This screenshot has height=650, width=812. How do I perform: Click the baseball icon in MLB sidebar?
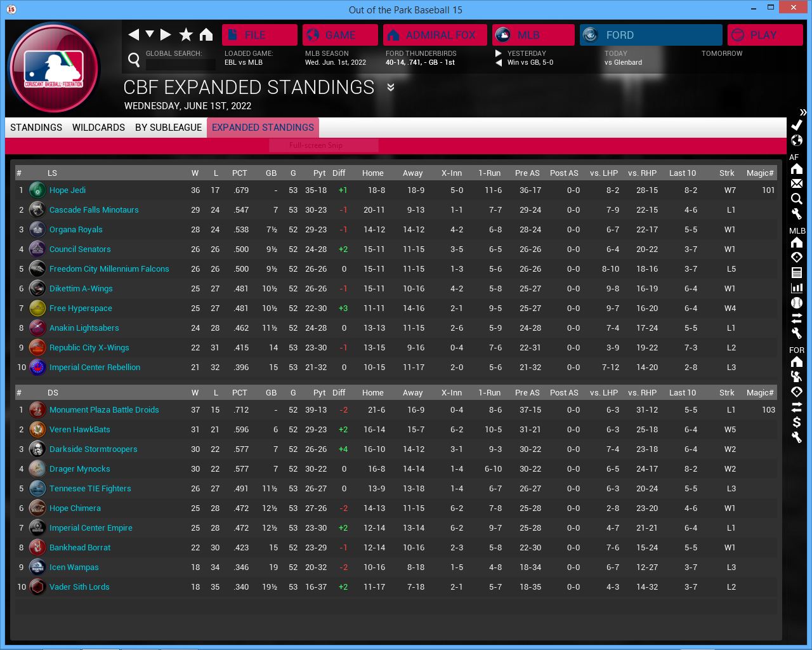[x=797, y=303]
